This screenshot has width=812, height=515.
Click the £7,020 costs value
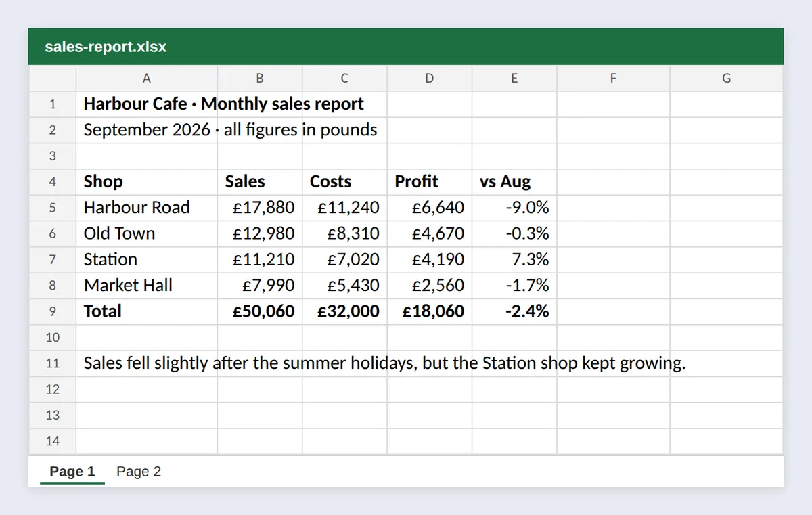[344, 260]
